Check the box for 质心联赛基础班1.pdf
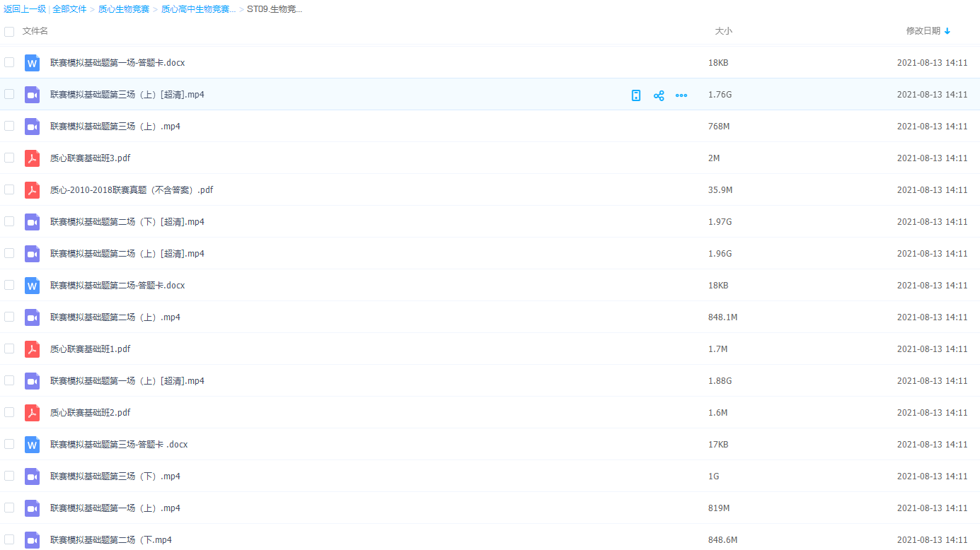The image size is (980, 550). [x=9, y=349]
